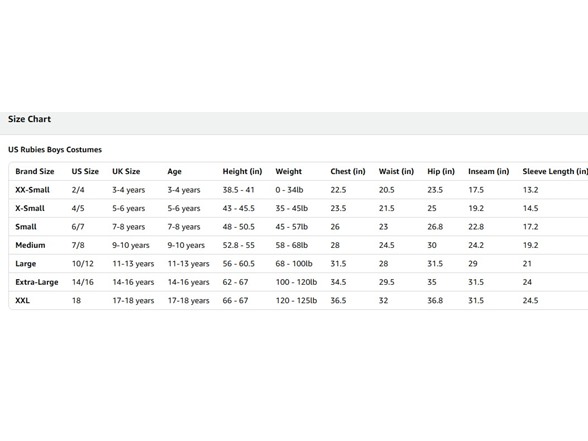The height and width of the screenshot is (441, 588).
Task: Click waist value 24.5
Action: (x=386, y=245)
